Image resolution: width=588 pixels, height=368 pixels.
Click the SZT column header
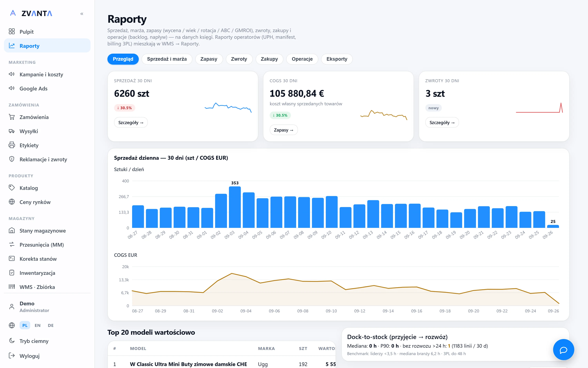(x=303, y=349)
